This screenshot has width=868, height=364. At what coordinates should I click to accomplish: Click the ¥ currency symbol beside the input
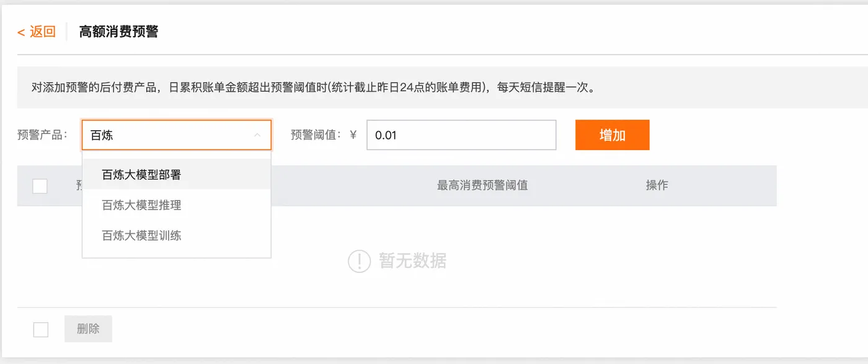pos(353,135)
